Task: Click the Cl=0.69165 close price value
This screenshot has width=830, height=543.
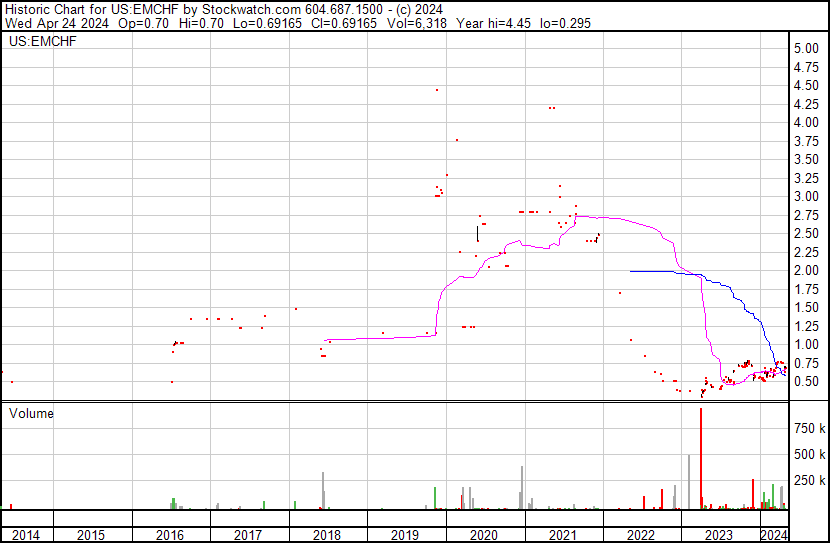Action: point(344,23)
